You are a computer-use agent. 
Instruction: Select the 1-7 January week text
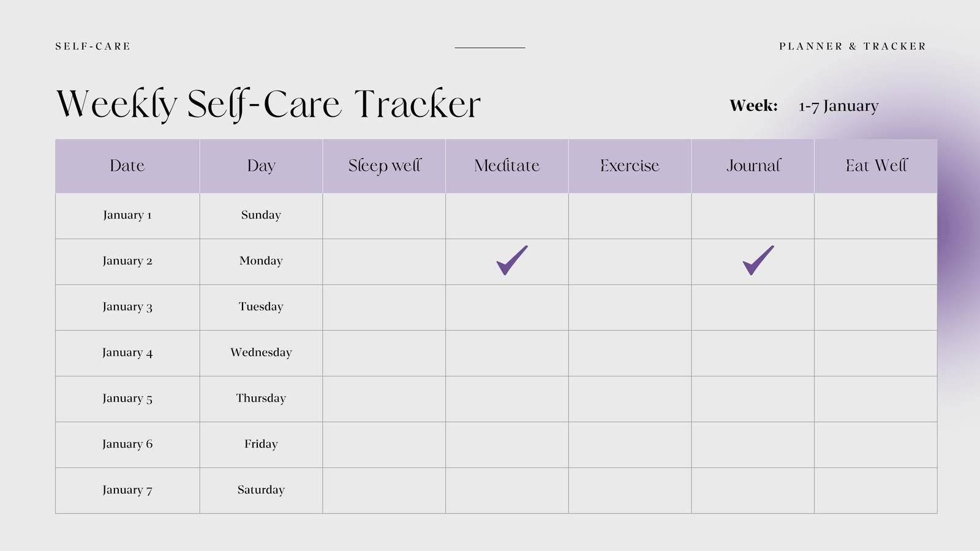(839, 106)
